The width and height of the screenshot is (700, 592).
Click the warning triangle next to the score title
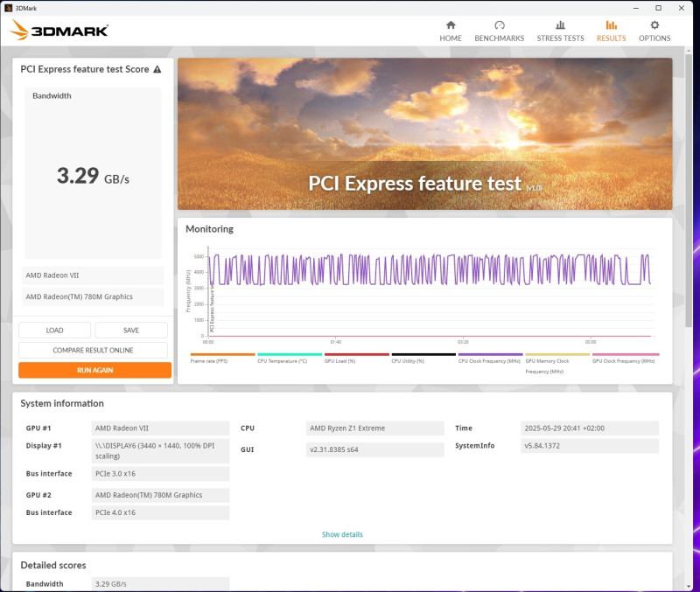(x=157, y=69)
